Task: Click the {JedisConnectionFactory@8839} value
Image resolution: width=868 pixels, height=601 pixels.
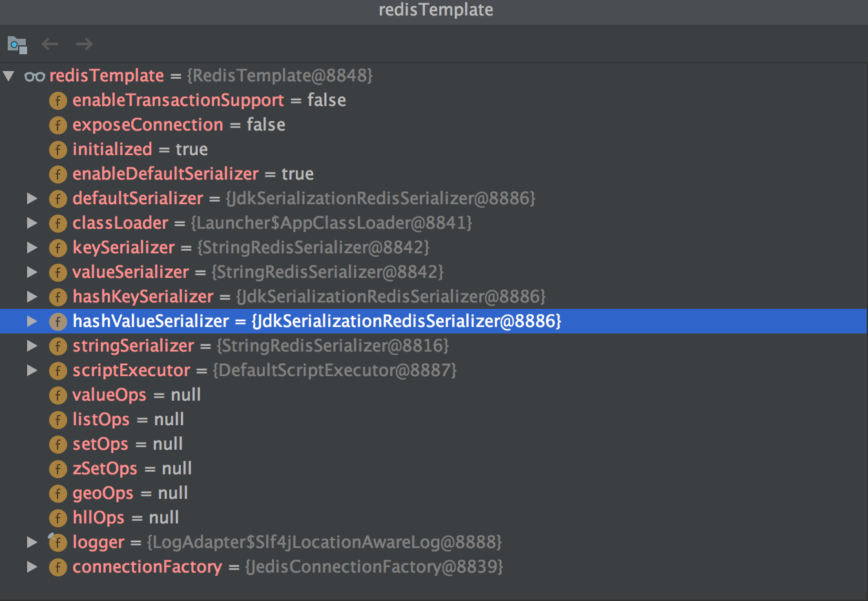Action: (374, 567)
